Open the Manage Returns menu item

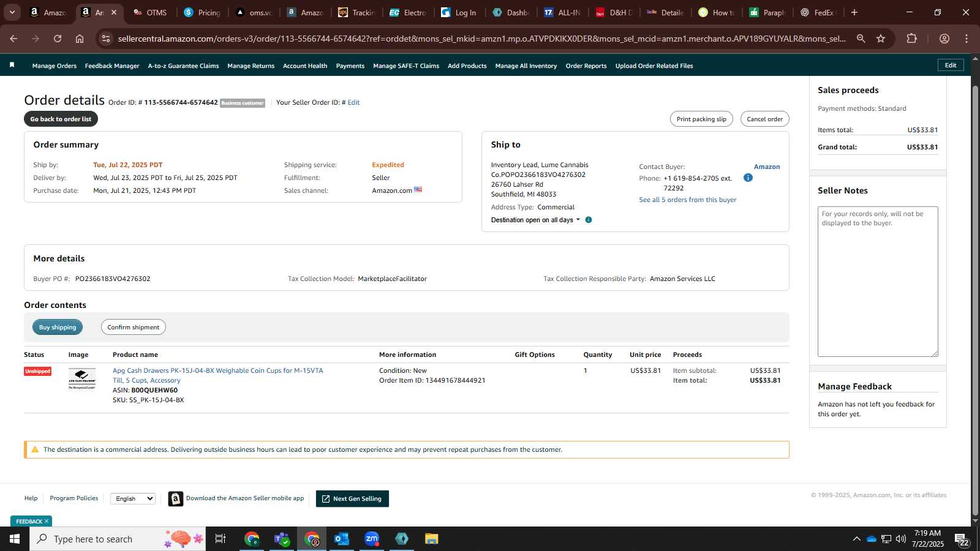251,66
